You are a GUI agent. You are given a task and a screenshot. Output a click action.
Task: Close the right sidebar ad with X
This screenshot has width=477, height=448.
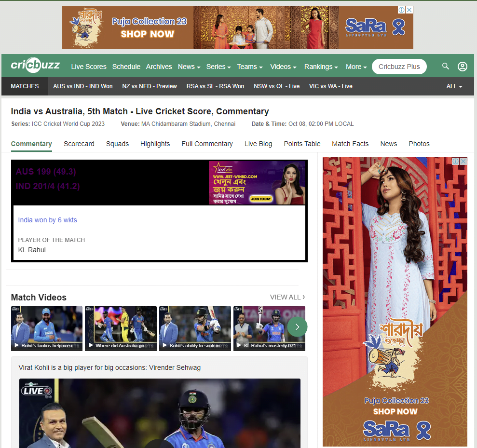463,161
